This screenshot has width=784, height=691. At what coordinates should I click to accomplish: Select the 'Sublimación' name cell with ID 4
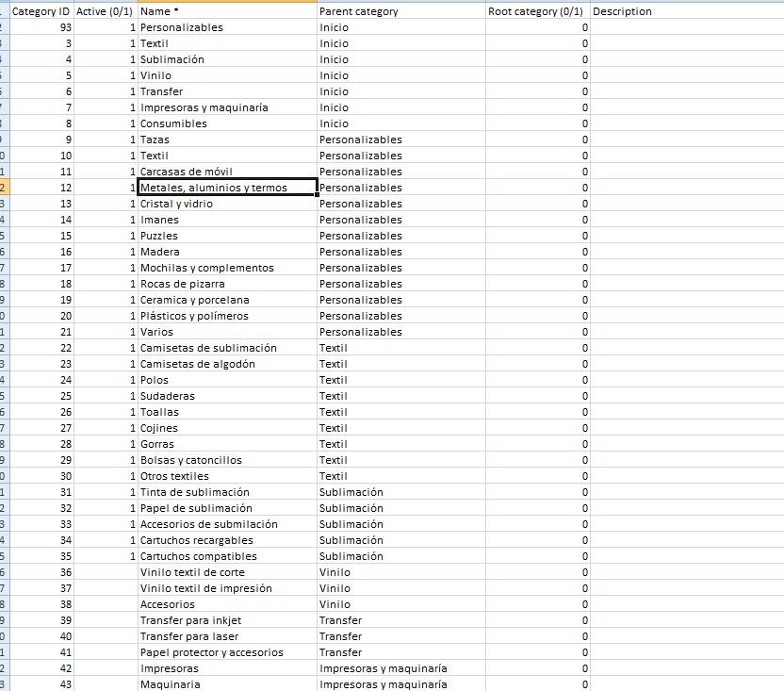point(227,59)
